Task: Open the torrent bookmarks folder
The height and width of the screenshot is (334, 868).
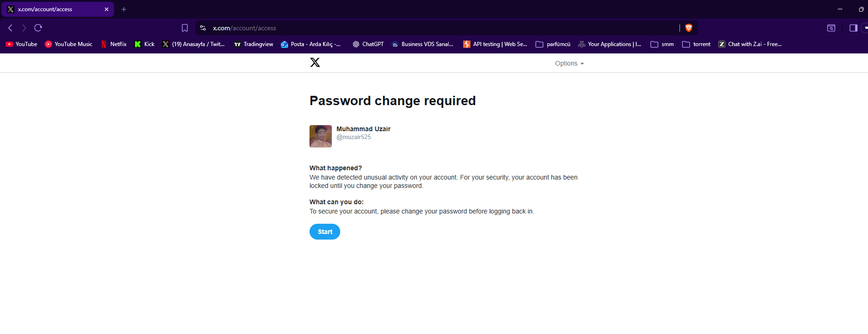Action: pyautogui.click(x=696, y=44)
